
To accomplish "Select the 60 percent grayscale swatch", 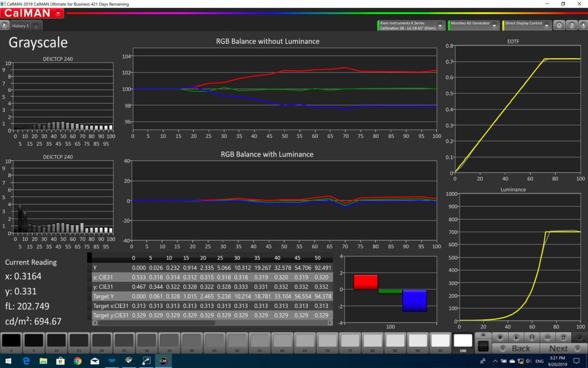I will pos(282,342).
